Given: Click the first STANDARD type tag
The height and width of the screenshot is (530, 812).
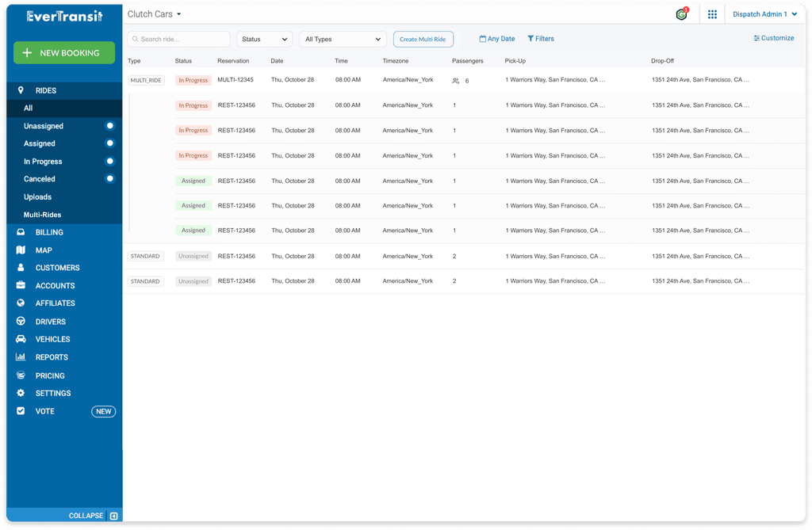Looking at the screenshot, I should click(146, 256).
